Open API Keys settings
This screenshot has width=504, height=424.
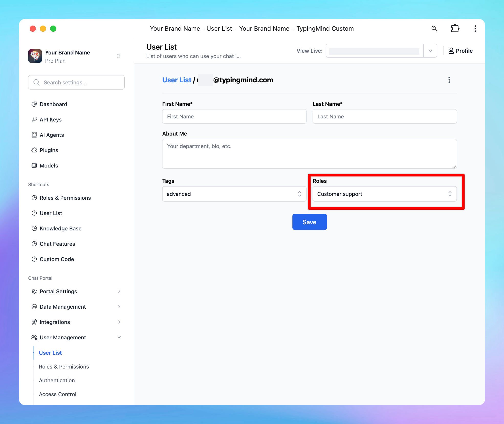tap(50, 119)
